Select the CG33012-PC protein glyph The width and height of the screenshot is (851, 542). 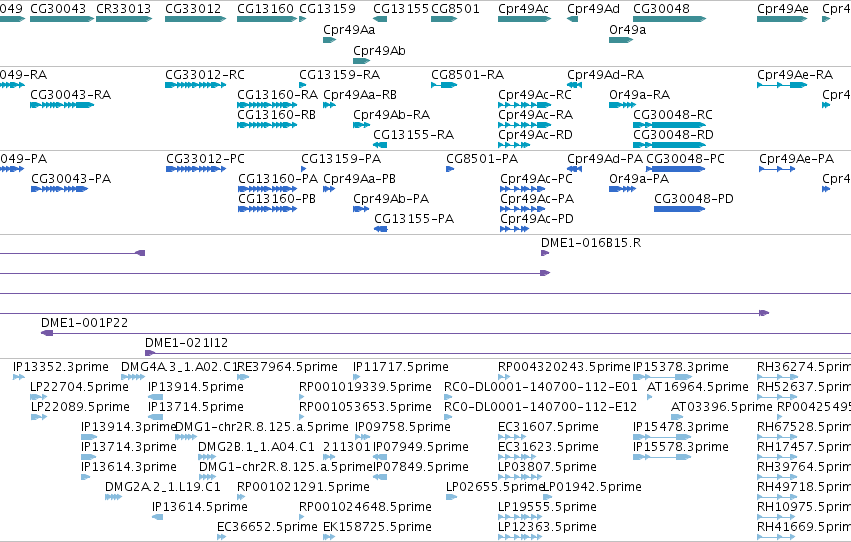click(196, 169)
